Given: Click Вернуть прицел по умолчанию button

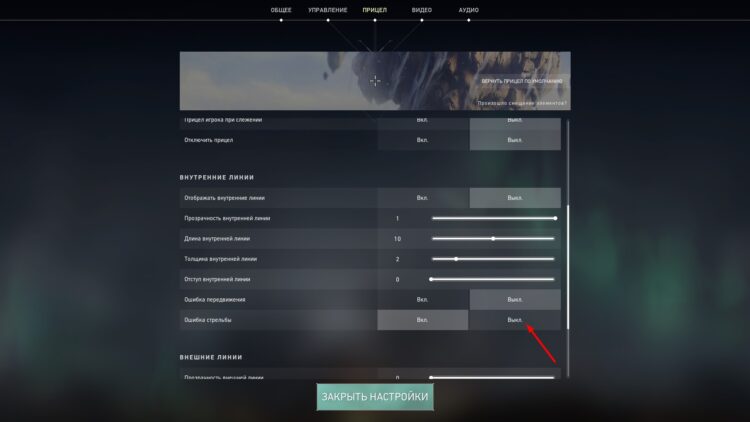Looking at the screenshot, I should pyautogui.click(x=522, y=81).
